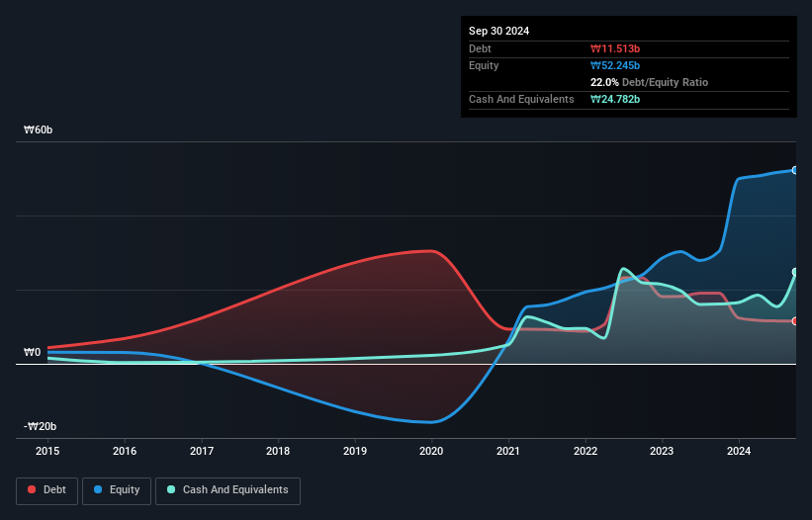Viewport: 812px width, 520px height.
Task: Click the red Debt legend dot
Action: coord(32,489)
